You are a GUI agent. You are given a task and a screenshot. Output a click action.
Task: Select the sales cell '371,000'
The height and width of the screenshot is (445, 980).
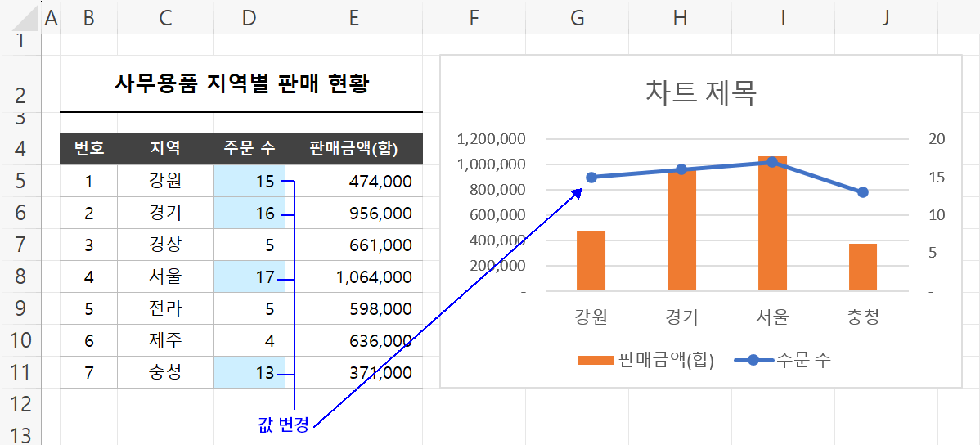pos(353,372)
